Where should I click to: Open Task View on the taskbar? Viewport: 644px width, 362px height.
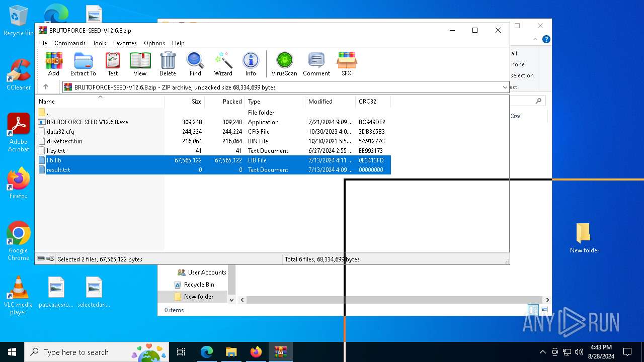(181, 352)
